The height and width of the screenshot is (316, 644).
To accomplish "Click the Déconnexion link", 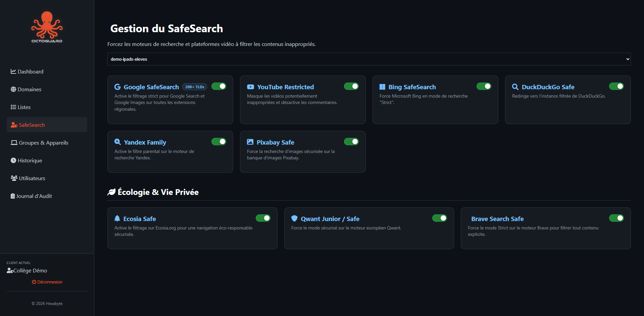I will point(47,282).
